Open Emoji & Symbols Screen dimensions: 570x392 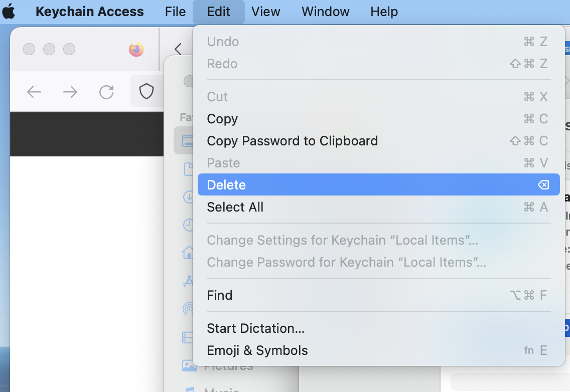click(x=257, y=350)
